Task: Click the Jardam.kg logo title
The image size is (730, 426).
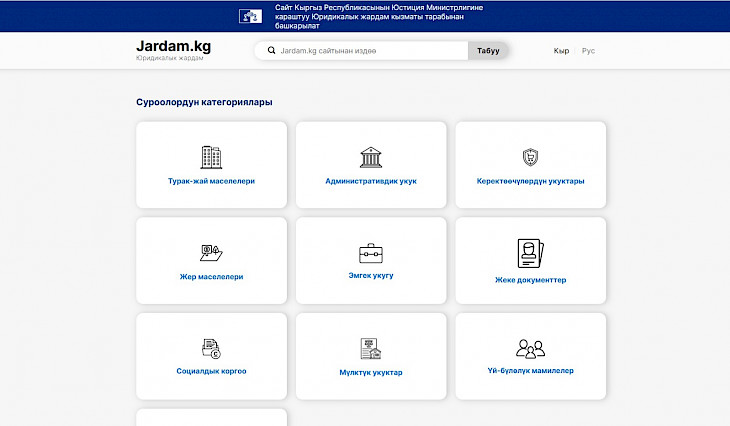Action: [173, 46]
